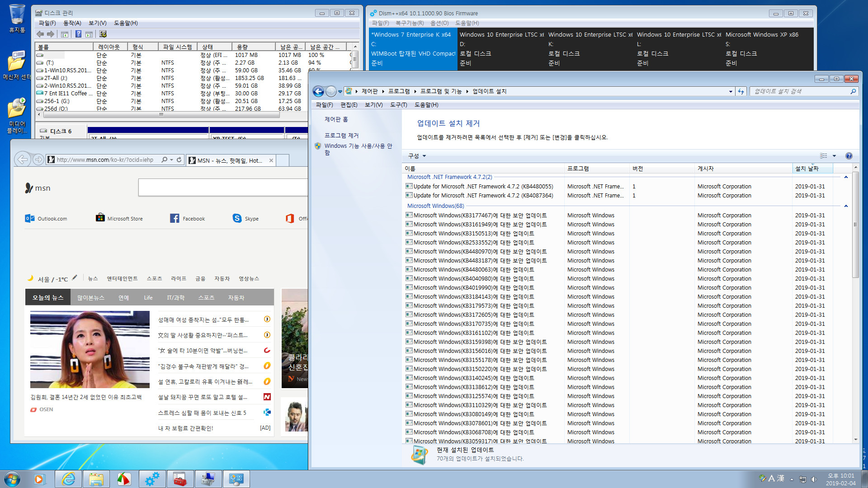Click the Windows Start orb

click(x=12, y=479)
